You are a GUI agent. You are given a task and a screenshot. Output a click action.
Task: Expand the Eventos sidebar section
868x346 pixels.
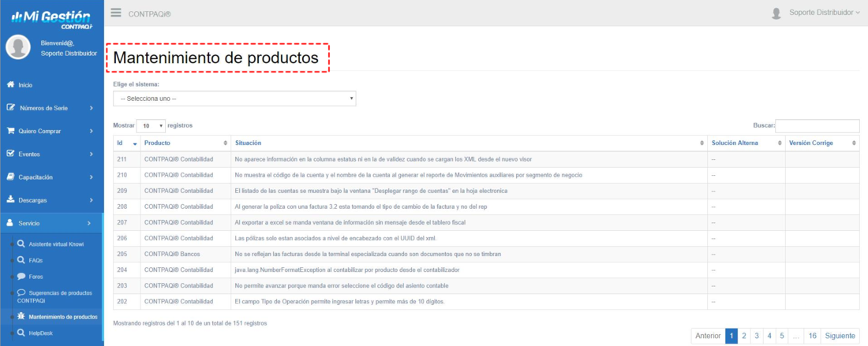click(x=51, y=154)
